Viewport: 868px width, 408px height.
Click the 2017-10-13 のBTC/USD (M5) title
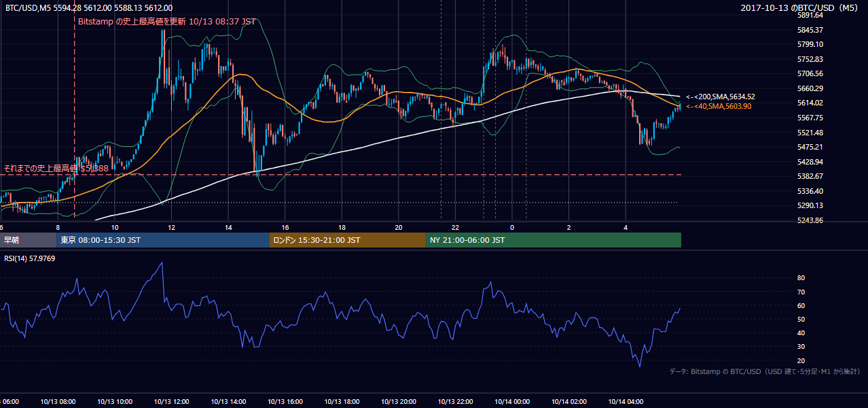click(x=800, y=7)
